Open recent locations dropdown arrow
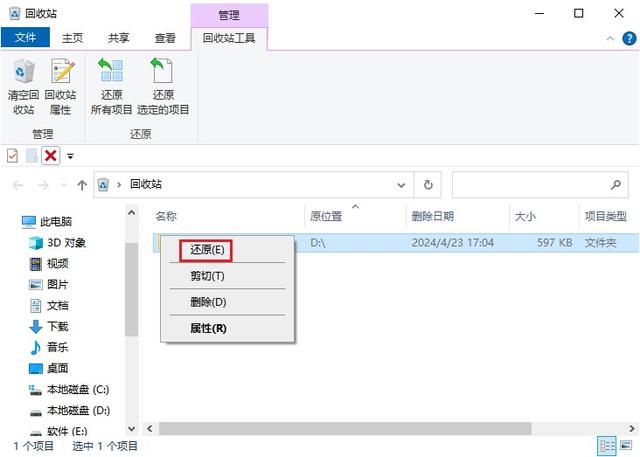The height and width of the screenshot is (457, 640). [64, 186]
